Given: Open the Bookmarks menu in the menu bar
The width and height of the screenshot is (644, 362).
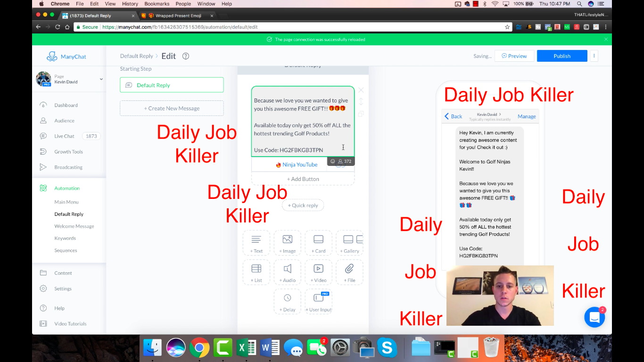Looking at the screenshot, I should [x=157, y=4].
